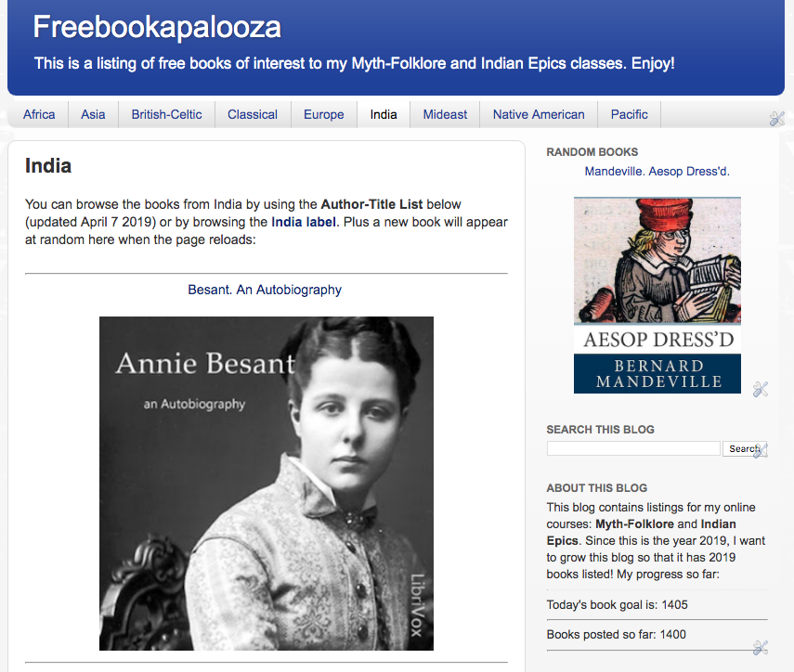Click the wrench icon below Books posted count
The height and width of the screenshot is (672, 794).
[760, 648]
